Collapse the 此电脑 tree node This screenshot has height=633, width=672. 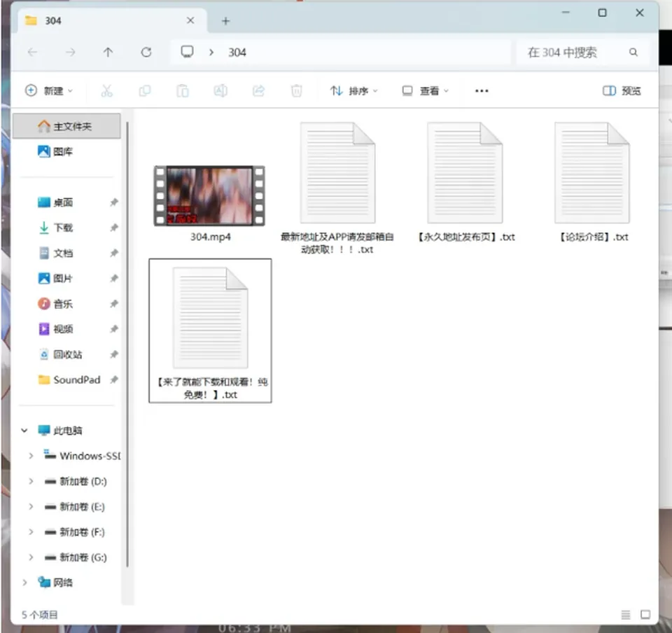click(x=24, y=430)
